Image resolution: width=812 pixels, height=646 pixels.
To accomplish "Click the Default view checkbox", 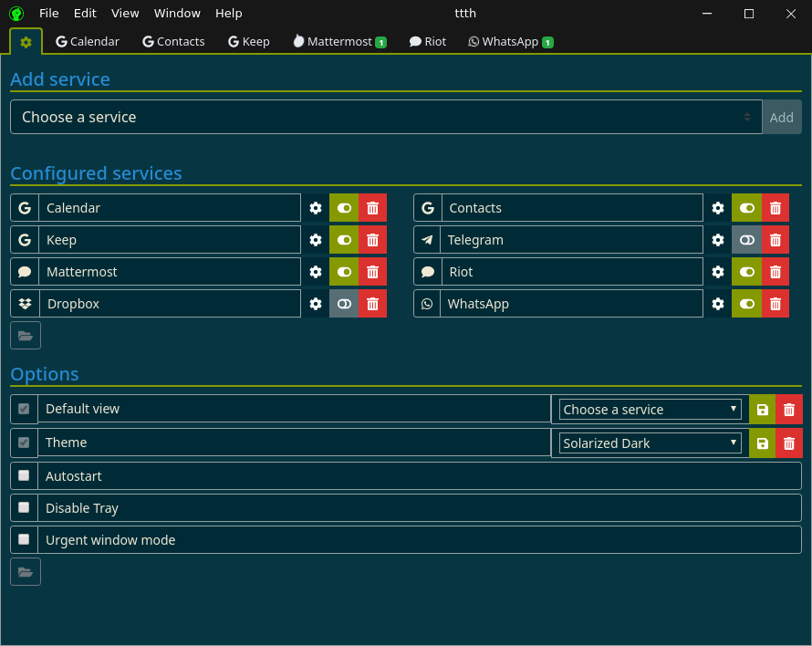I will 24,409.
